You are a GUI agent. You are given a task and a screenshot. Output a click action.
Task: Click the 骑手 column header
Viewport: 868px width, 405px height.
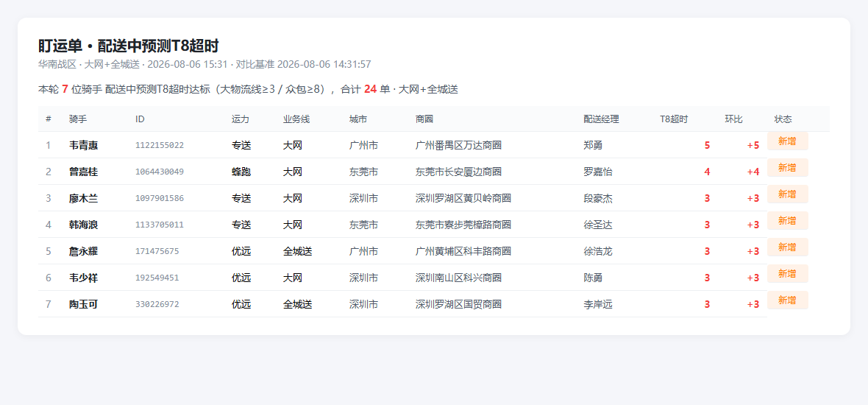[x=78, y=119]
